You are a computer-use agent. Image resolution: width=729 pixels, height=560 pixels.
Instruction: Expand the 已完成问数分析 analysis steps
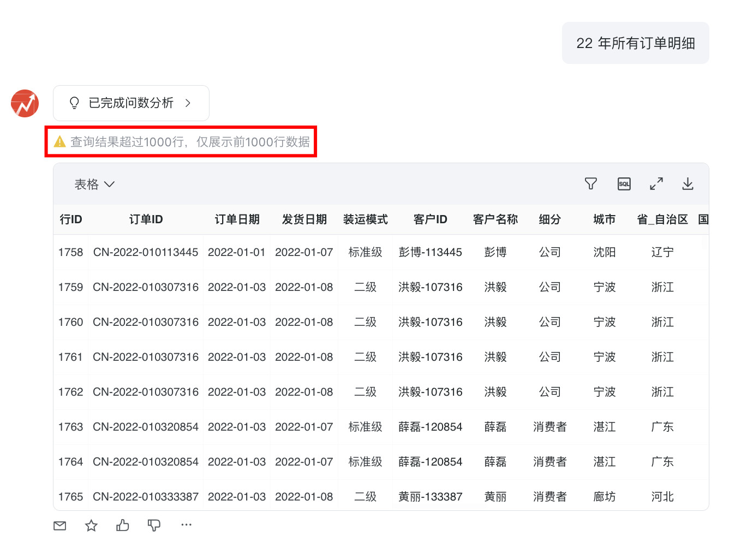[x=131, y=103]
